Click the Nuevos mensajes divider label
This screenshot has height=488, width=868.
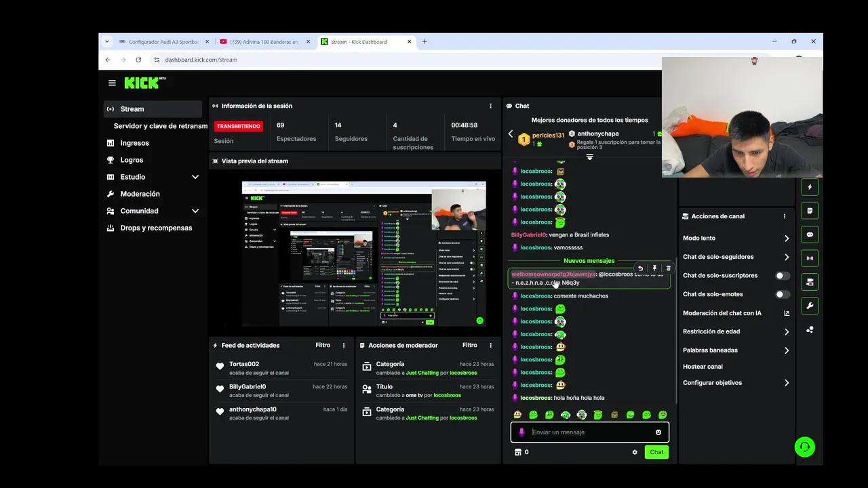589,261
